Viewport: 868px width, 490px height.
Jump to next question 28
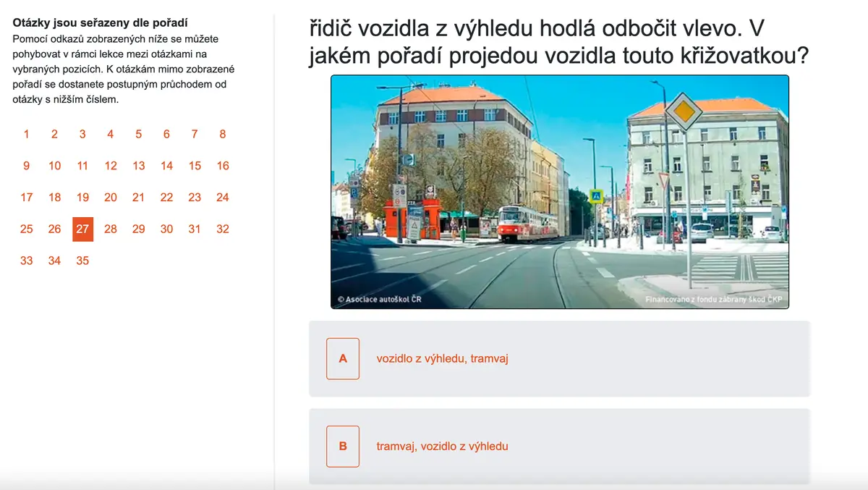pyautogui.click(x=111, y=229)
